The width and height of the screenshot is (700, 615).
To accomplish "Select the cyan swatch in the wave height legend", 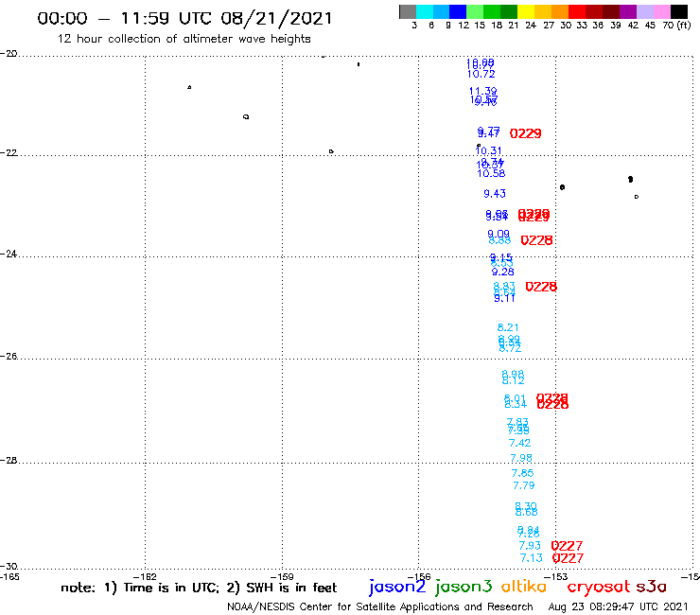I will tap(425, 11).
